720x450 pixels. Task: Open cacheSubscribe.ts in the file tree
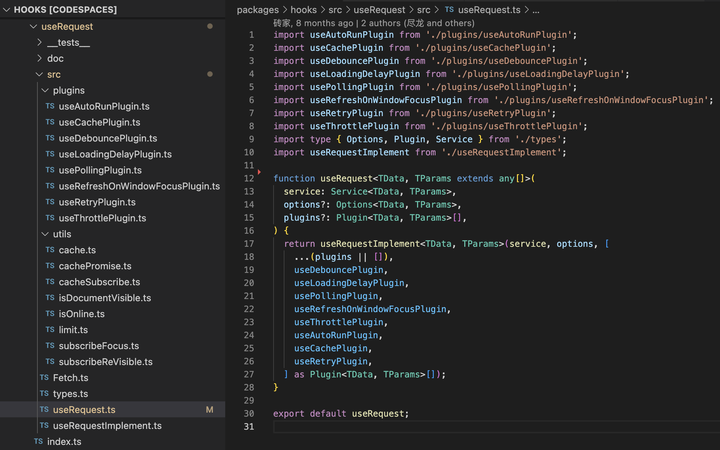(x=98, y=282)
